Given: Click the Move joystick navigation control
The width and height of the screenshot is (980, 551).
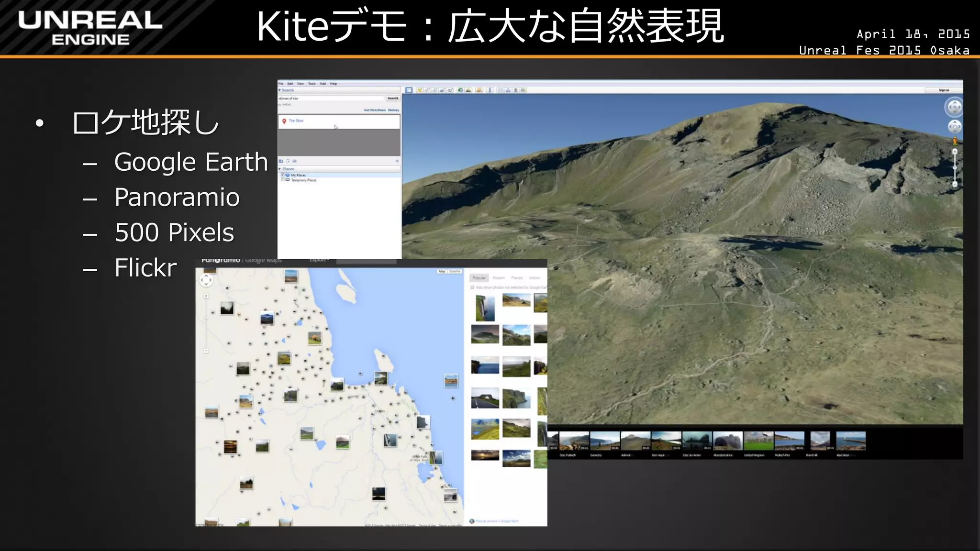Looking at the screenshot, I should click(x=954, y=127).
